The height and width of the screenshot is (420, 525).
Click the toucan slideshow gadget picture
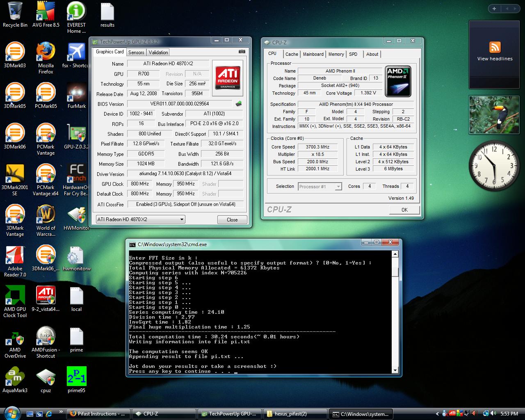coord(494,115)
